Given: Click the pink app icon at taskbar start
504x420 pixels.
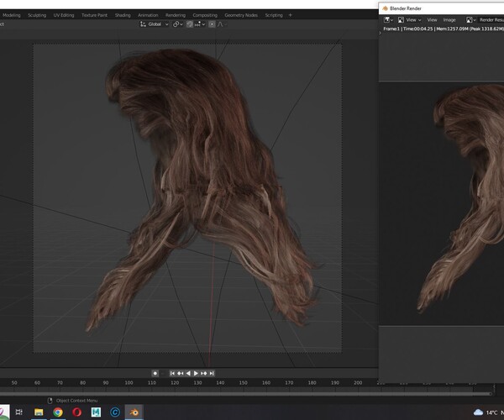Looking at the screenshot, I should click(x=3, y=412).
